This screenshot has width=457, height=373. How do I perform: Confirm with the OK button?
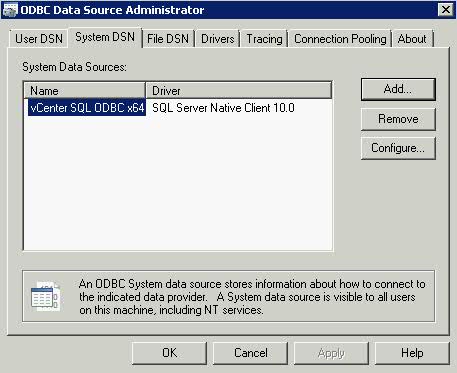tap(169, 353)
